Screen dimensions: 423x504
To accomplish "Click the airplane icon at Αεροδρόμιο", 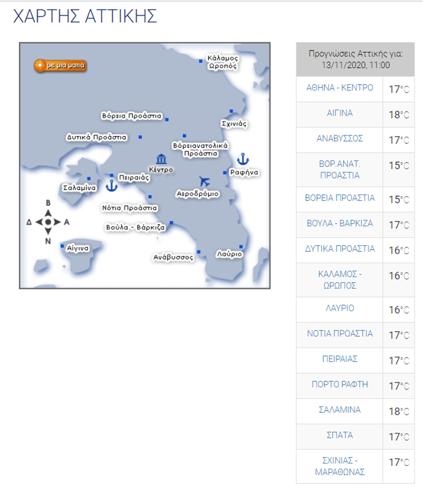I will [x=205, y=181].
